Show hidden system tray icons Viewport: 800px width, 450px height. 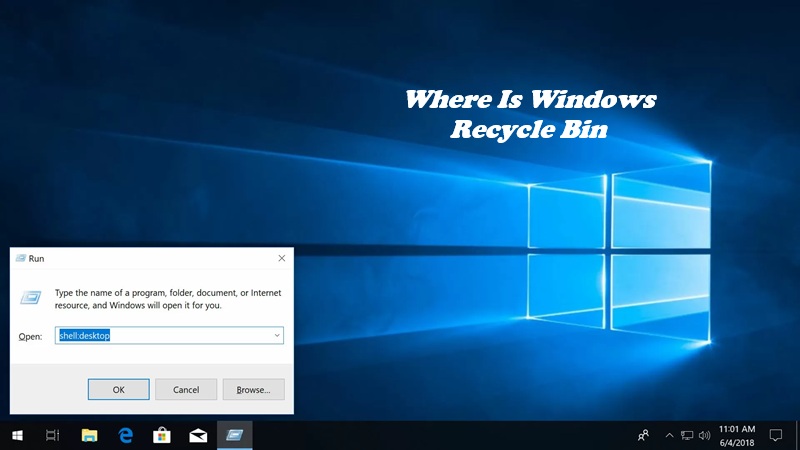[x=669, y=435]
